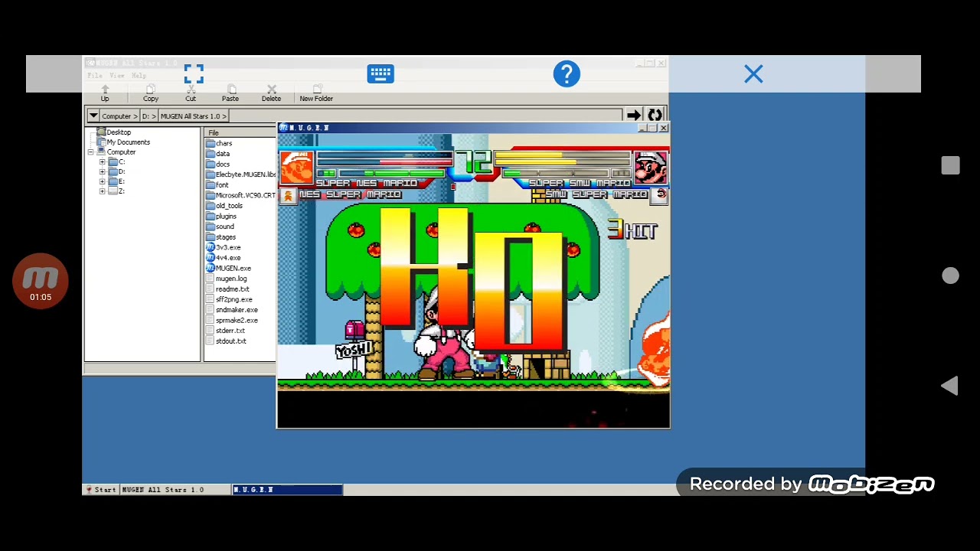Tap the Android recent apps square button
Screen dimensions: 980x551
[x=950, y=165]
